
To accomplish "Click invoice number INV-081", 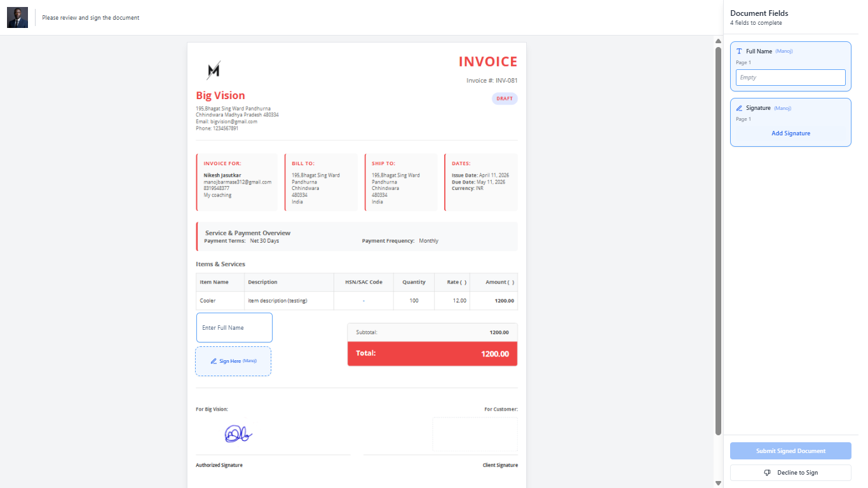I will click(492, 81).
